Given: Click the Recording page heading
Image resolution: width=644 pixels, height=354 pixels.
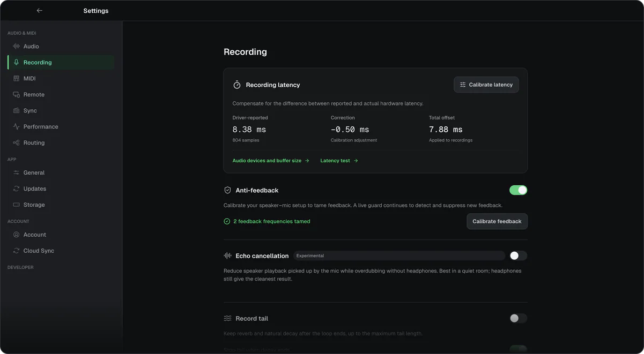Looking at the screenshot, I should click(x=245, y=52).
